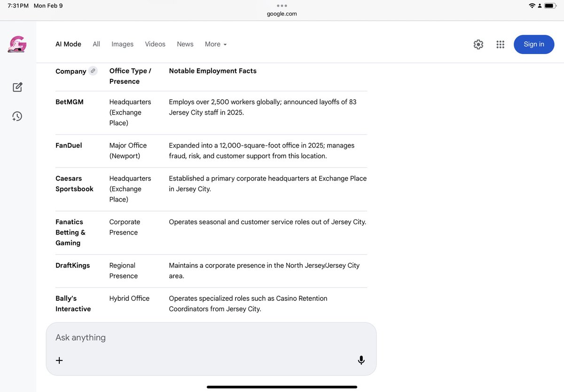This screenshot has height=392, width=564.
Task: Expand the More dropdown
Action: [x=216, y=44]
